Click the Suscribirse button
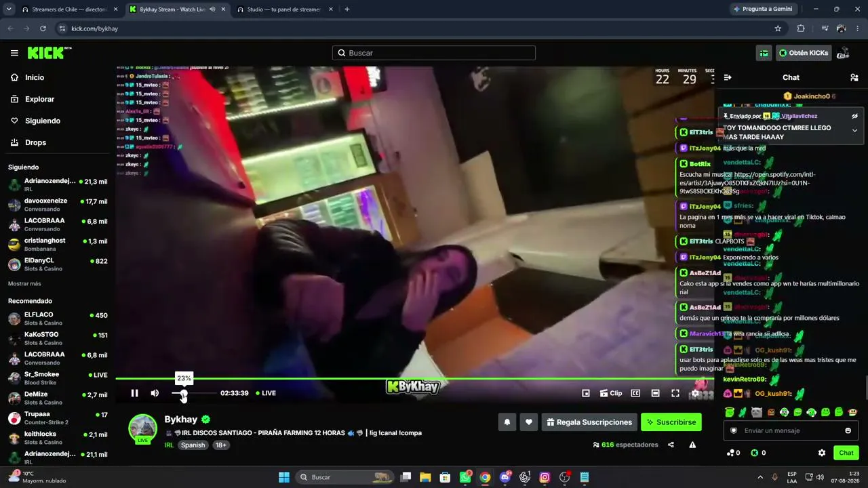 (671, 422)
